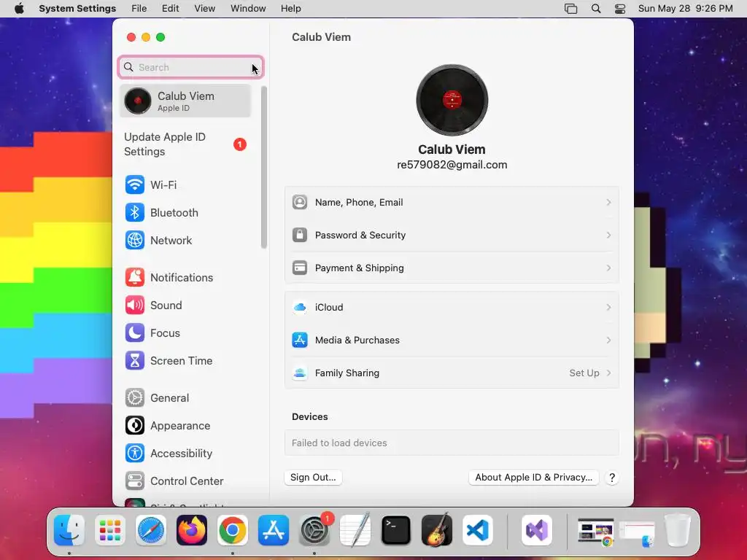Click the re579082@gmail.com email text

(x=452, y=165)
